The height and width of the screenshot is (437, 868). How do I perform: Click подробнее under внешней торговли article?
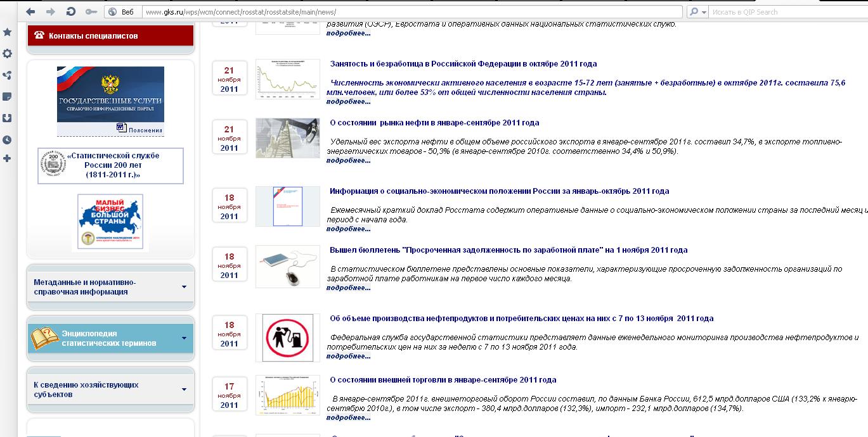pos(349,417)
